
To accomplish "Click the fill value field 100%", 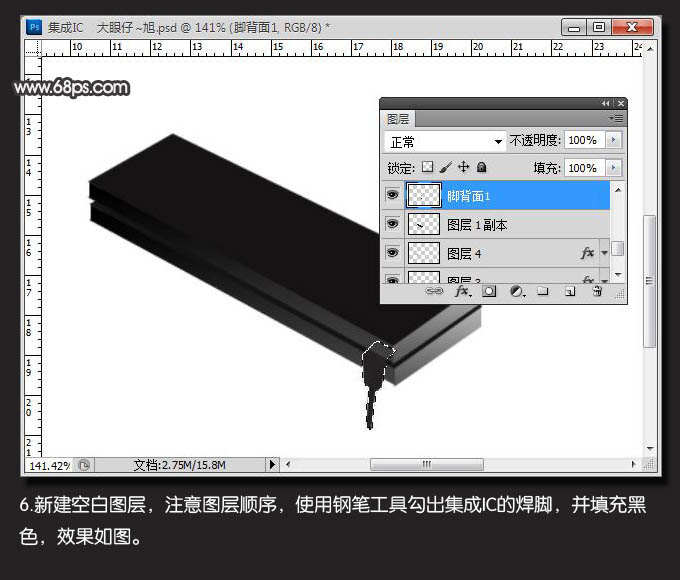I will 585,167.
